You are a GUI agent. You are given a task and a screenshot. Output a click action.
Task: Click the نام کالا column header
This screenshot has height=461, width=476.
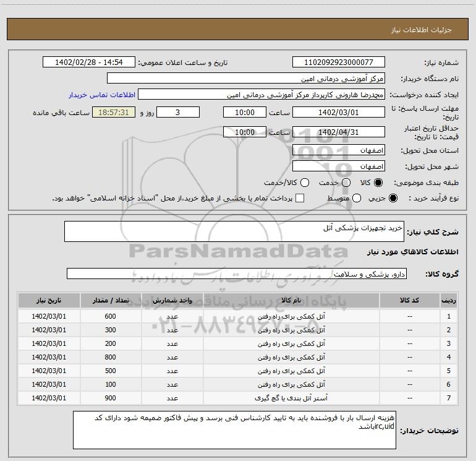click(x=291, y=301)
